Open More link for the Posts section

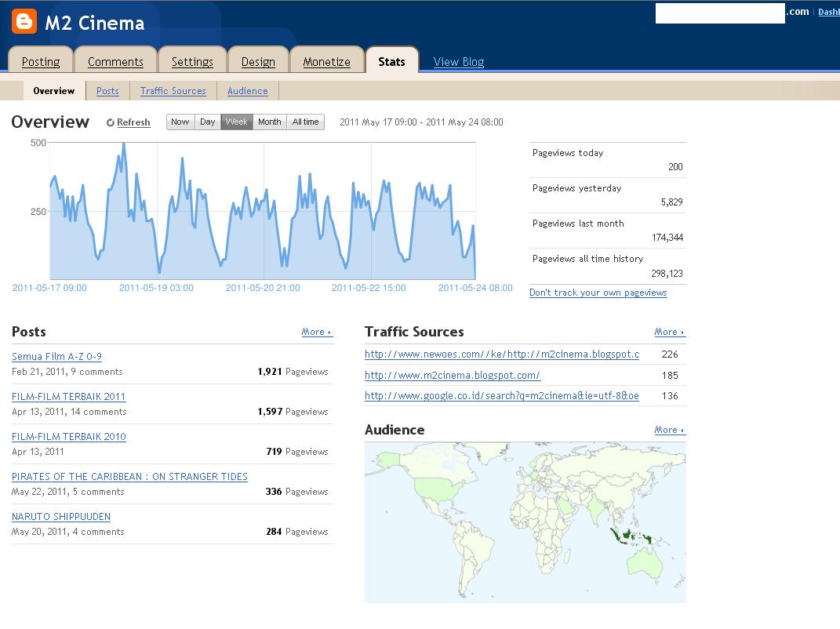coord(316,332)
